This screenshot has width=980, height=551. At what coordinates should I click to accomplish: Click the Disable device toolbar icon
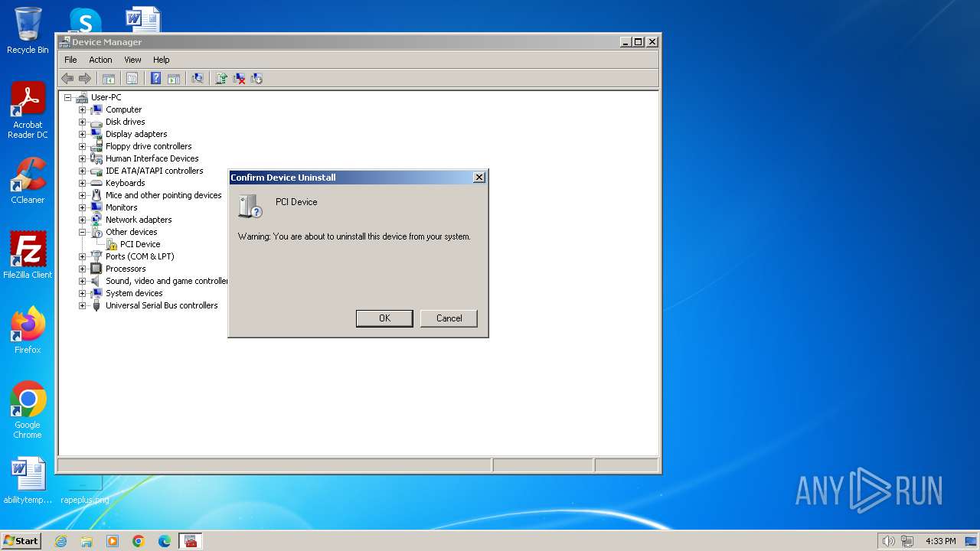(256, 78)
